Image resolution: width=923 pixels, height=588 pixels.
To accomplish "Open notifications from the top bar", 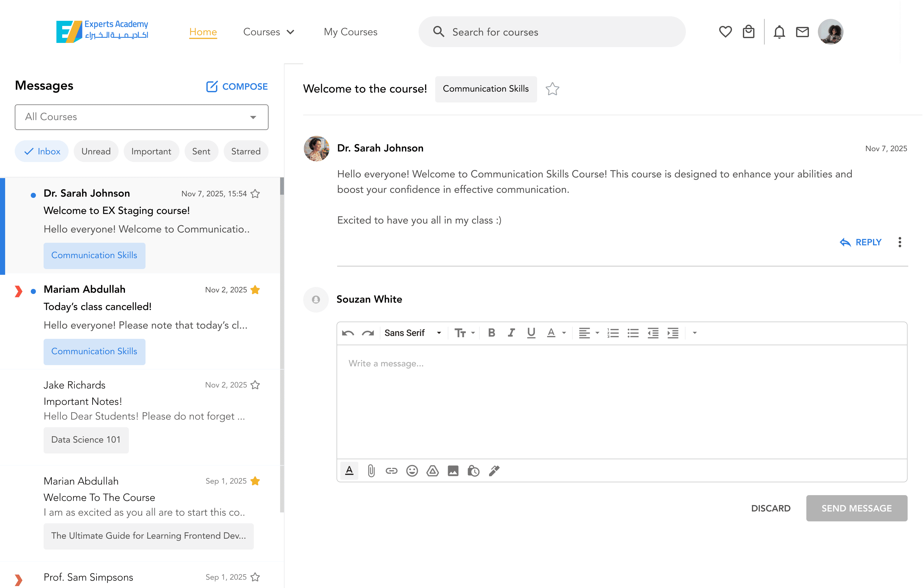I will [779, 31].
